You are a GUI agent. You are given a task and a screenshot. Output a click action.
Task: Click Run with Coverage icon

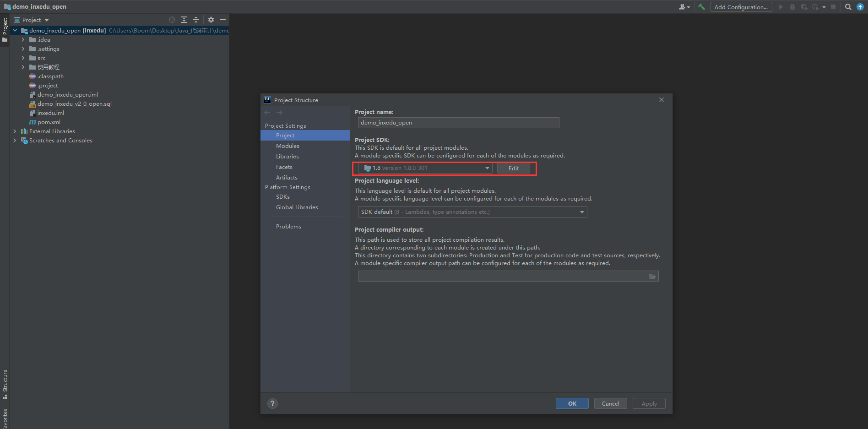804,7
